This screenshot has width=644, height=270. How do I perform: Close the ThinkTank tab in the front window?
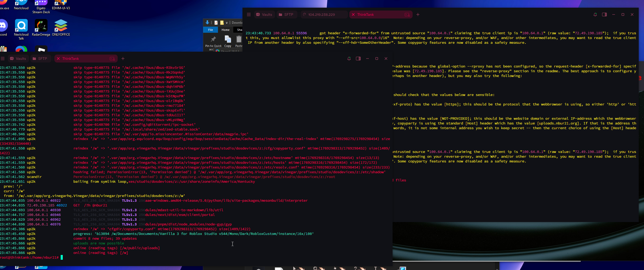[x=58, y=59]
